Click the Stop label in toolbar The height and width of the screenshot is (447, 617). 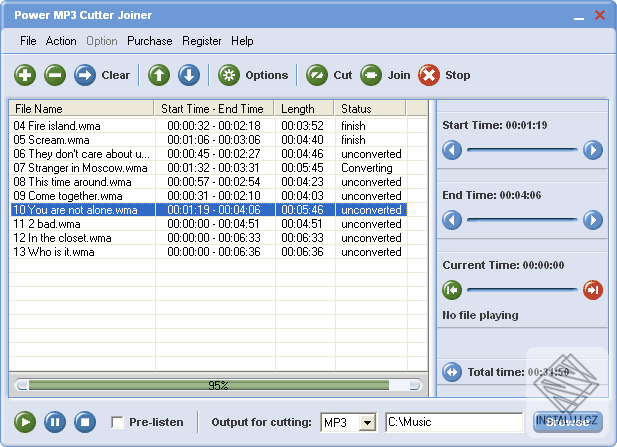coord(458,75)
